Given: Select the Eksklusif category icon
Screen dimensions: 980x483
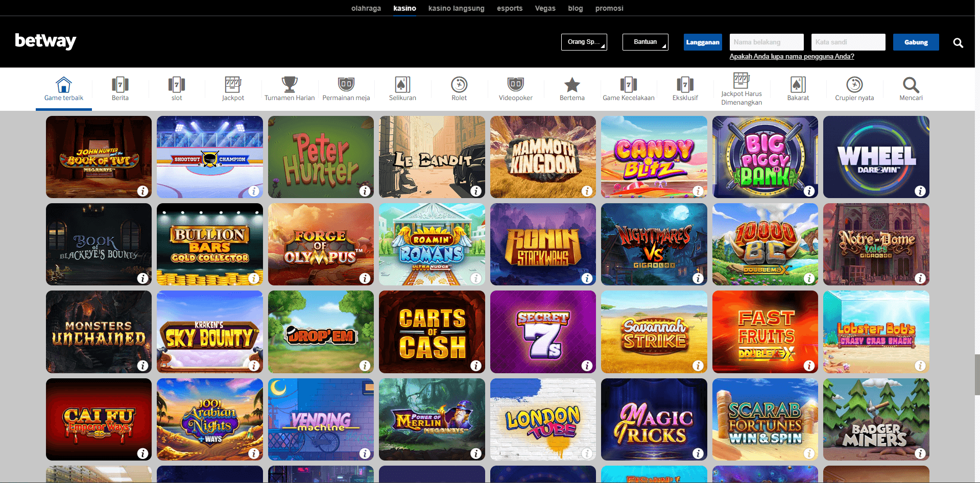Looking at the screenshot, I should [x=685, y=84].
